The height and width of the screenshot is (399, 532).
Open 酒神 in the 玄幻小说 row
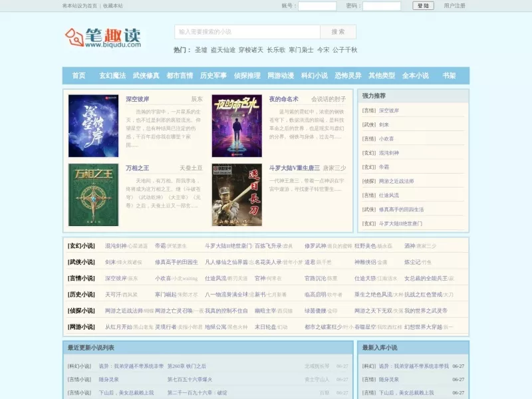[410, 246]
